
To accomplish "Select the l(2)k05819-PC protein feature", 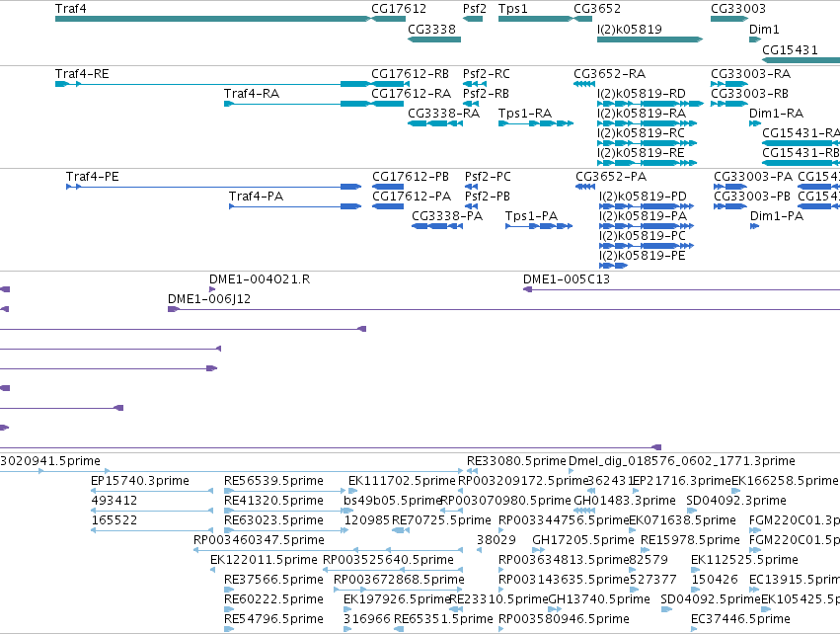I will pos(647,246).
